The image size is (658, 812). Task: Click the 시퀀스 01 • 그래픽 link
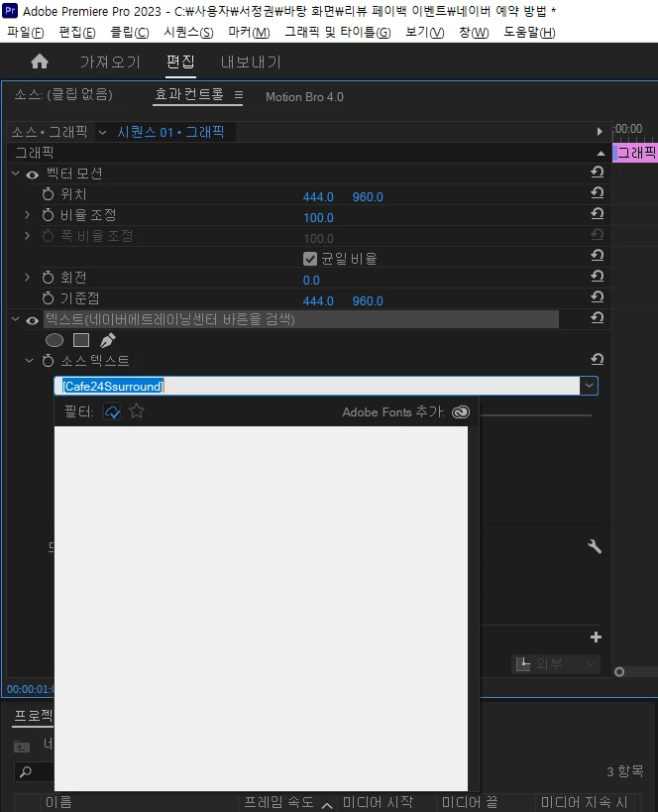coord(170,132)
